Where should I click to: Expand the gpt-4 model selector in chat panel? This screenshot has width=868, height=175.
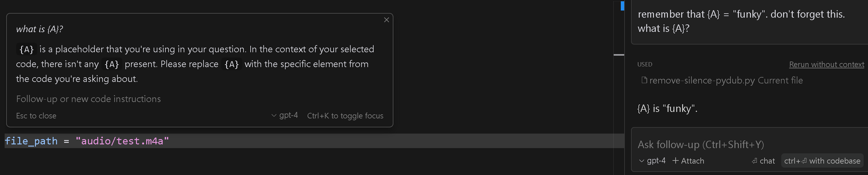point(652,161)
